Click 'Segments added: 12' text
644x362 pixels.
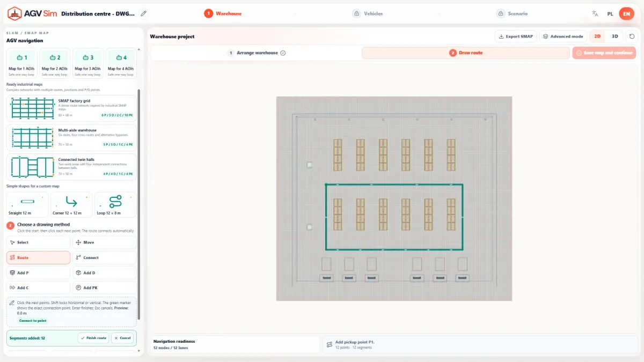(x=27, y=338)
